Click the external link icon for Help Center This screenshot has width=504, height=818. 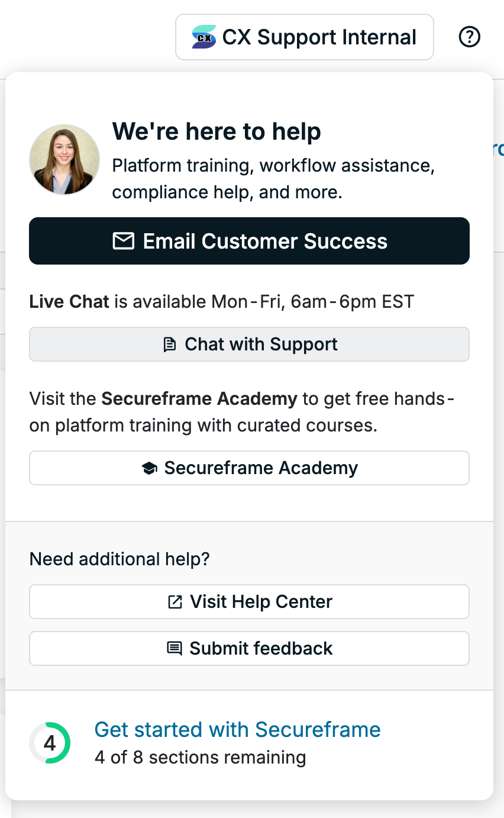tap(175, 602)
